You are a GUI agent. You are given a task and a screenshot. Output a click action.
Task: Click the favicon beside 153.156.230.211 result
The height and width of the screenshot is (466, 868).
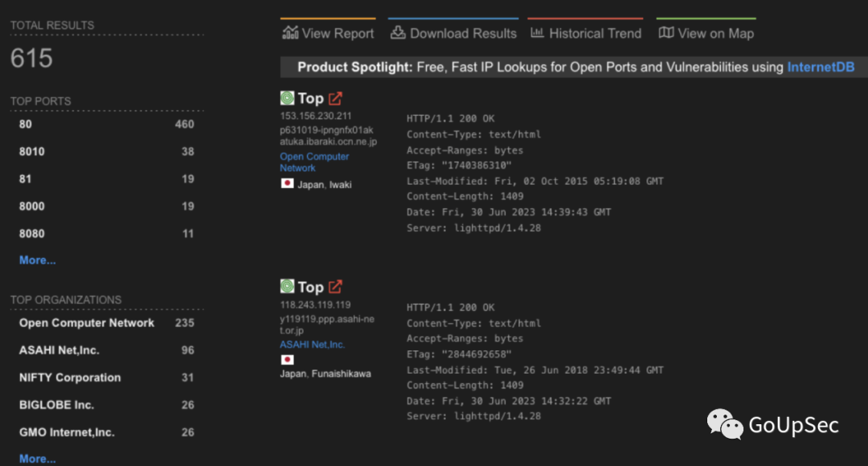(287, 98)
